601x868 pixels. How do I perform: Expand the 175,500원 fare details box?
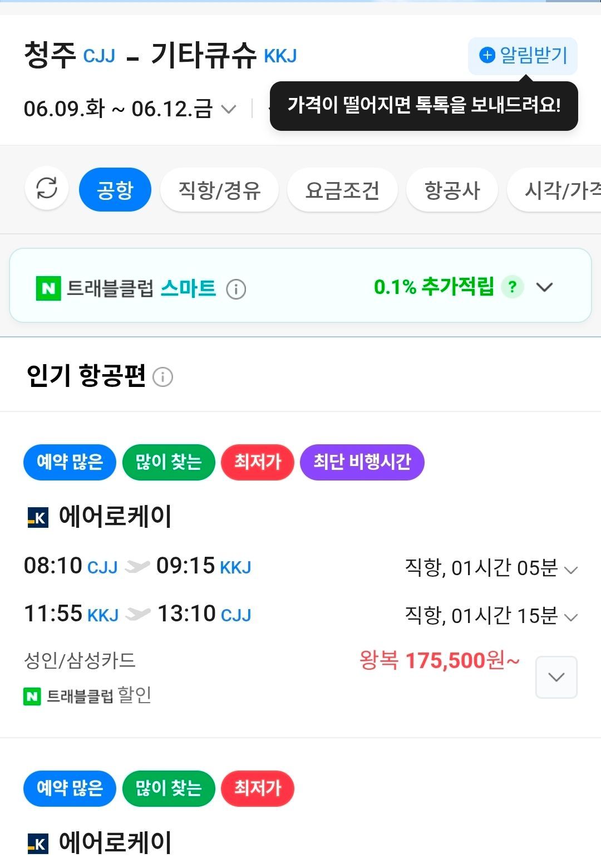[x=556, y=677]
